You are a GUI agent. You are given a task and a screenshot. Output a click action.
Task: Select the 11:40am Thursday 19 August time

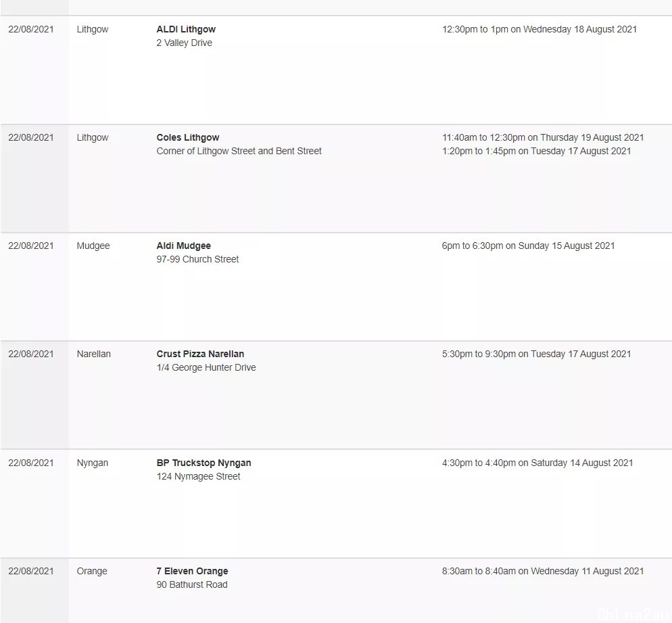pos(543,137)
